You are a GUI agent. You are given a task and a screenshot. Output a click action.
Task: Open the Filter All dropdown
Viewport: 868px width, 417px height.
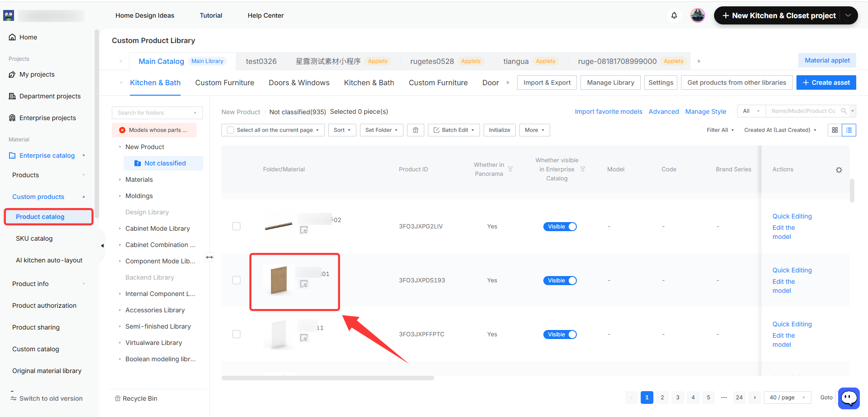[720, 130]
